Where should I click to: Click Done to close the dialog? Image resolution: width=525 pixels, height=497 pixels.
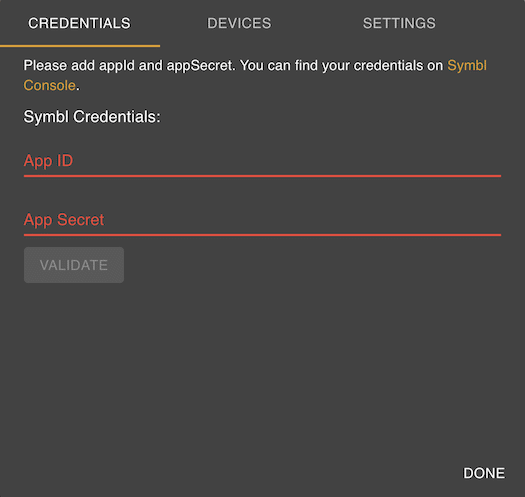pyautogui.click(x=483, y=473)
